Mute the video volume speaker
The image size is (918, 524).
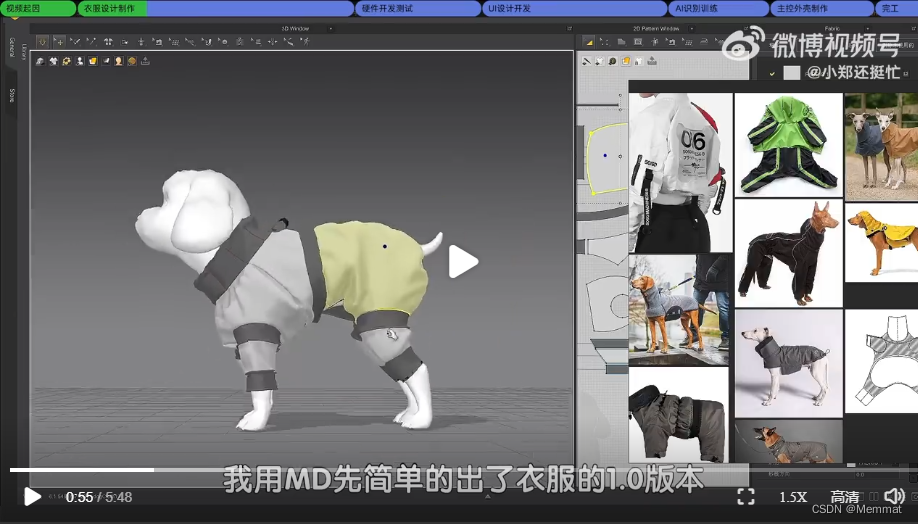tap(894, 496)
